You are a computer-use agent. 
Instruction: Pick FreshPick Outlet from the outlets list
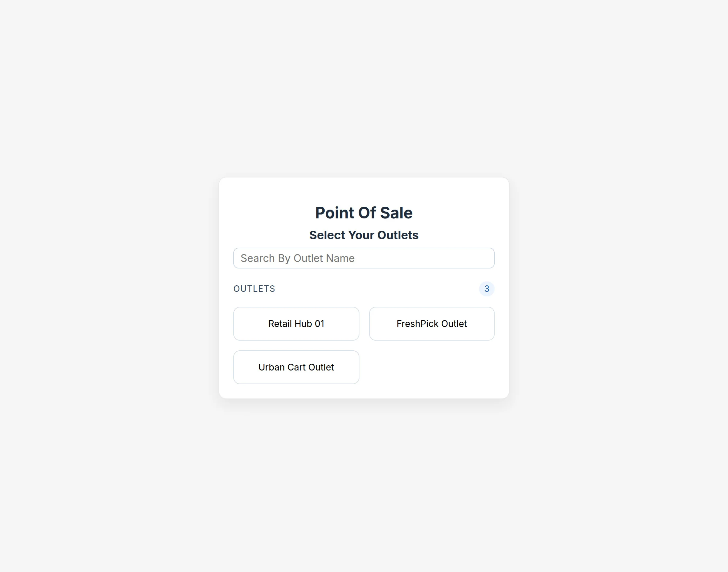[x=431, y=323]
